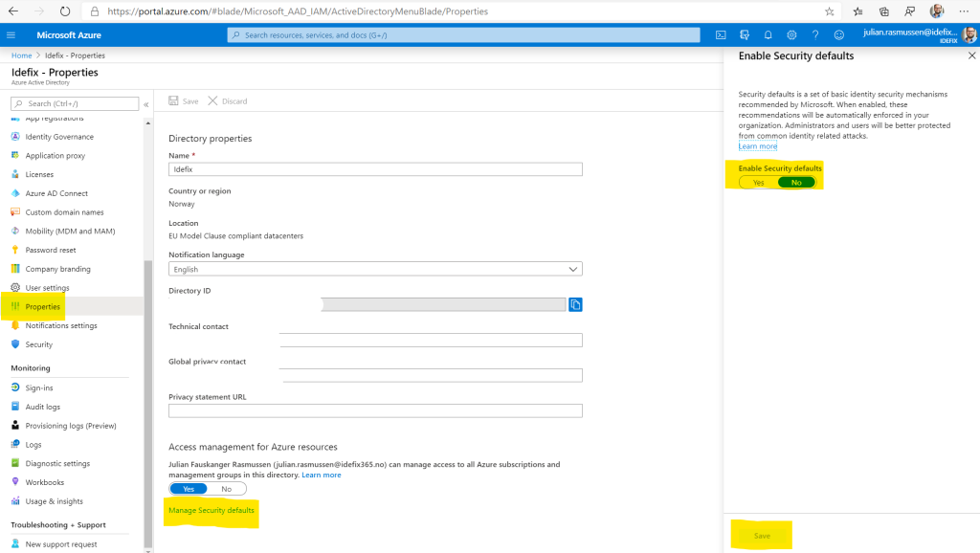The height and width of the screenshot is (553, 980).
Task: Open Mobility (MDM and MAM)
Action: pyautogui.click(x=70, y=232)
